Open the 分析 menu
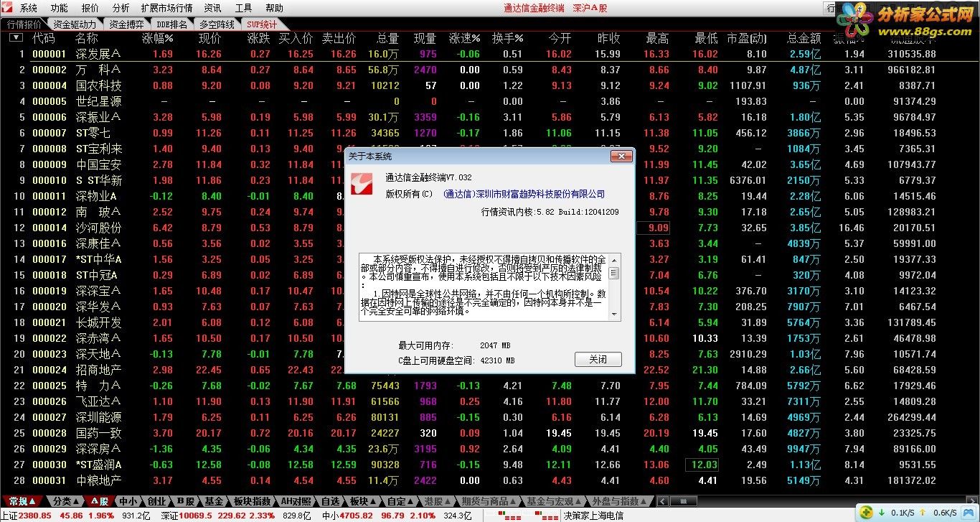 pos(121,8)
